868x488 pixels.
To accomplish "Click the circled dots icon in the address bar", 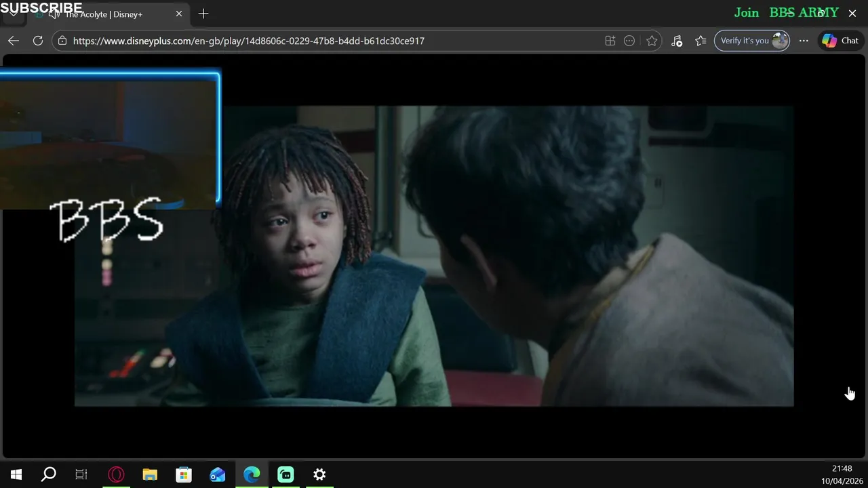I will click(x=629, y=41).
